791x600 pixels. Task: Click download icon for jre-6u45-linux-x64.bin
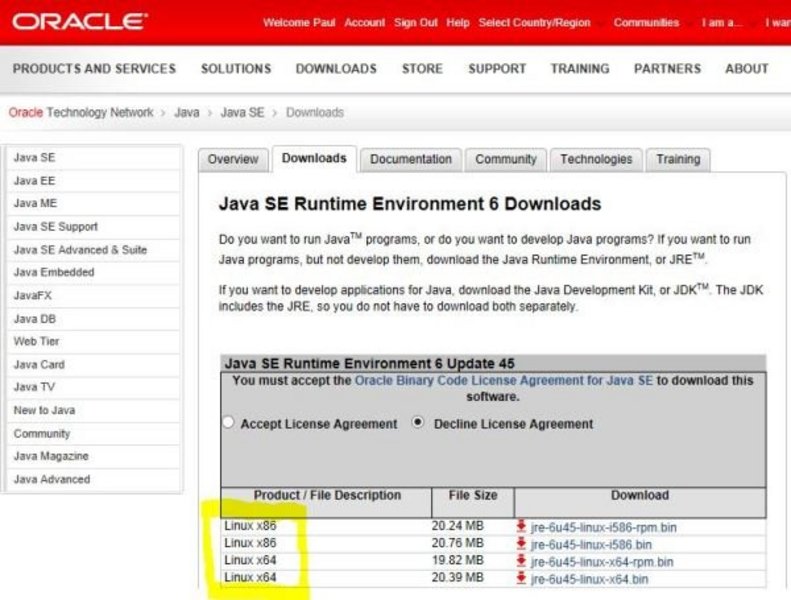tap(521, 578)
